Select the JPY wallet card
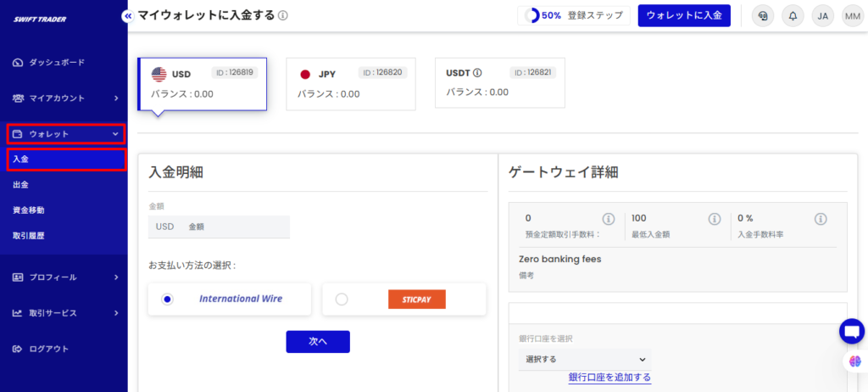This screenshot has height=392, width=868. pyautogui.click(x=351, y=84)
